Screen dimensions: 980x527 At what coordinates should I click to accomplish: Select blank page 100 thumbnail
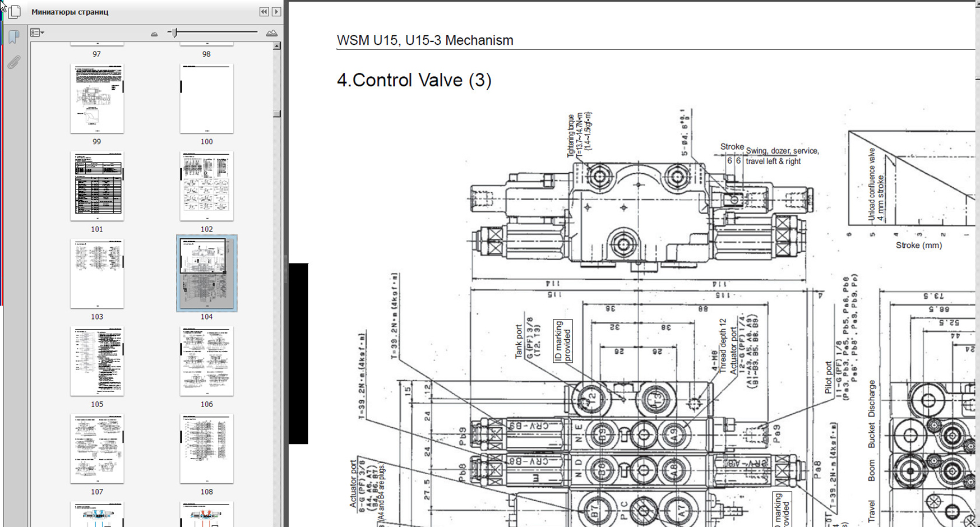click(206, 99)
